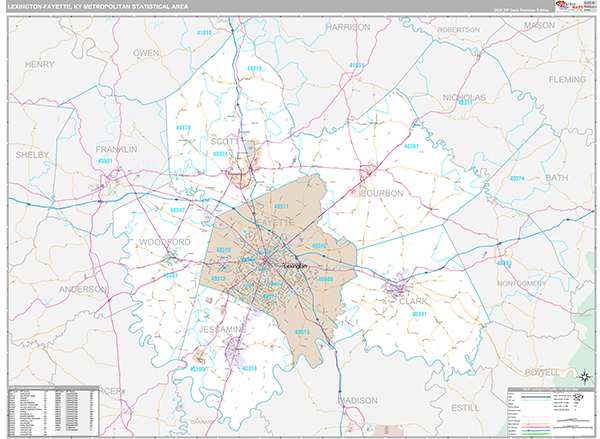Select the Harrison county label
Screen dimensions: 600x439
click(347, 27)
